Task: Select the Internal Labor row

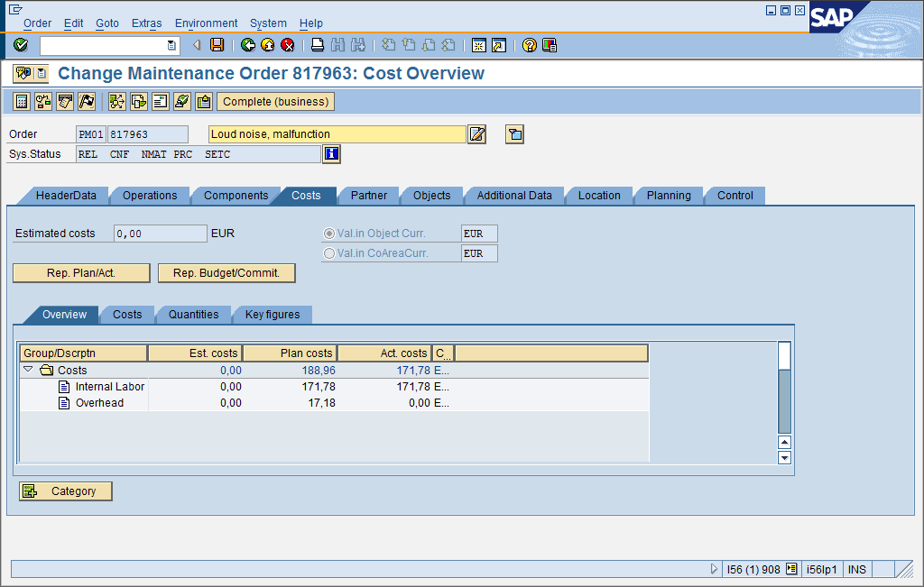Action: point(335,387)
